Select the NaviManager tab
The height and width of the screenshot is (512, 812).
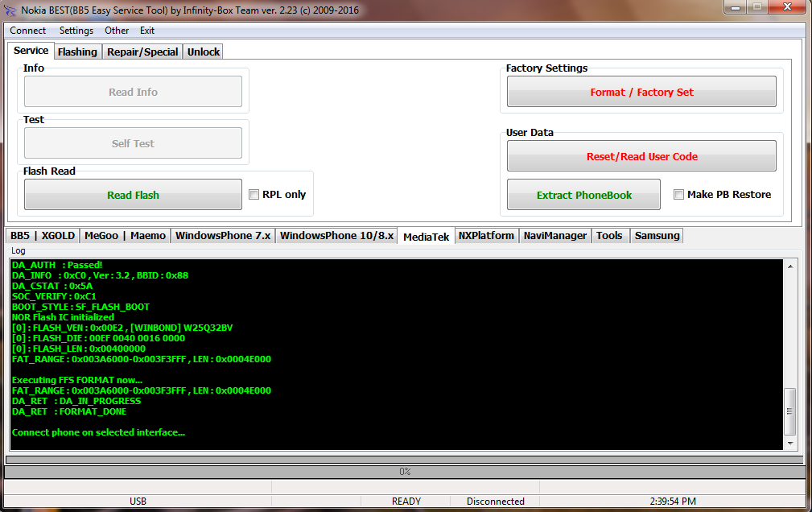(555, 236)
